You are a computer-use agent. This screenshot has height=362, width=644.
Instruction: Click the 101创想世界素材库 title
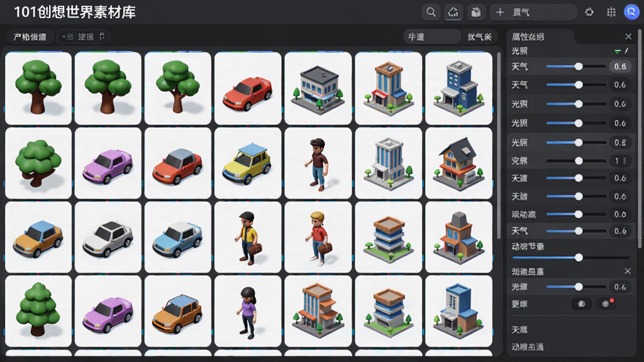pyautogui.click(x=75, y=13)
